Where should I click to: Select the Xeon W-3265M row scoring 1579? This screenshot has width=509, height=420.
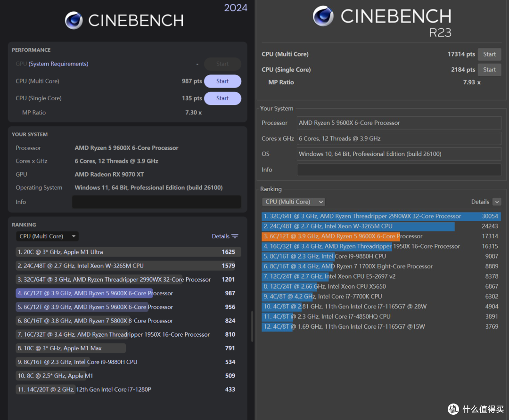[128, 266]
